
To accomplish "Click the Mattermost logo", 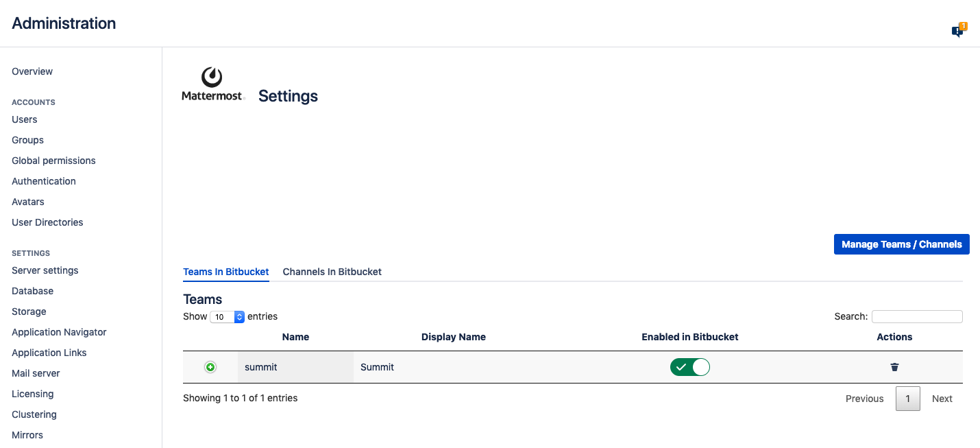I will click(x=212, y=84).
